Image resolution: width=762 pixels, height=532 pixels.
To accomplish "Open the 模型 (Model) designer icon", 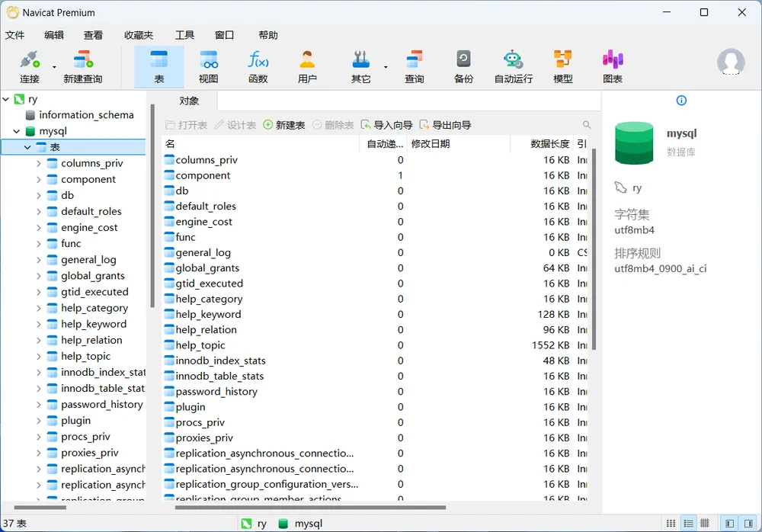I will (x=562, y=65).
